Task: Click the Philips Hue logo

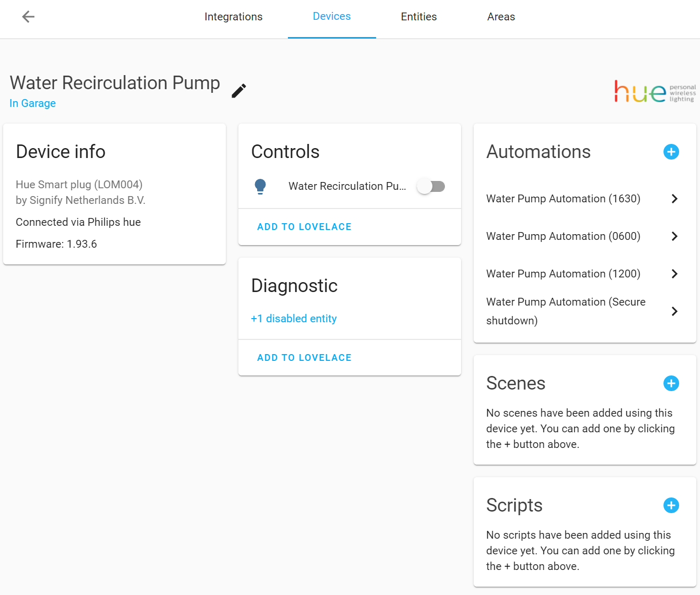Action: [x=655, y=92]
